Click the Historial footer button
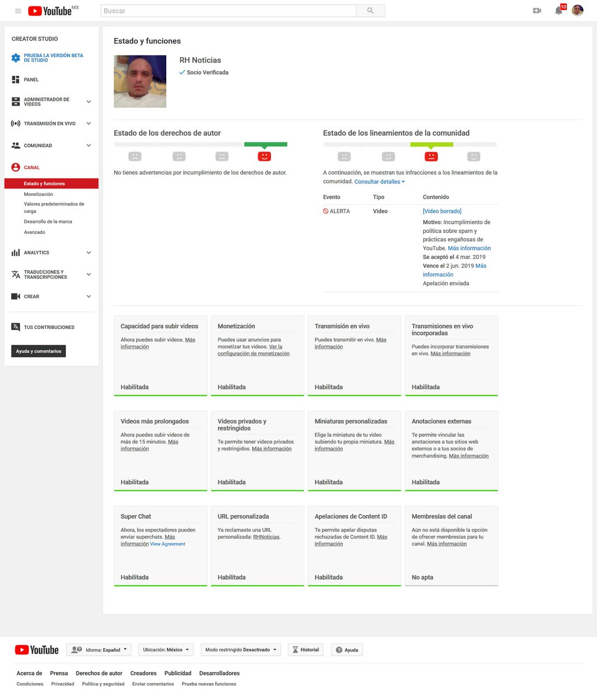 (x=305, y=650)
